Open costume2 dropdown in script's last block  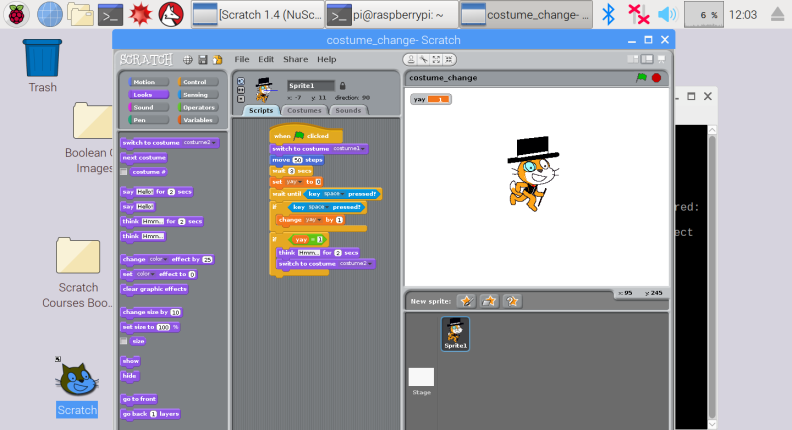click(356, 264)
